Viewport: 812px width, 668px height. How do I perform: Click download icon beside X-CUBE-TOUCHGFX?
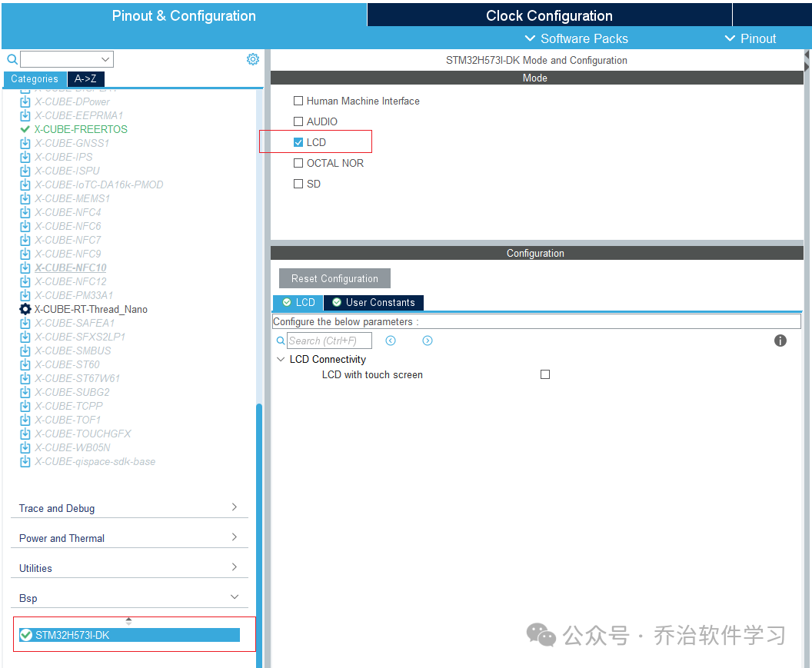25,434
